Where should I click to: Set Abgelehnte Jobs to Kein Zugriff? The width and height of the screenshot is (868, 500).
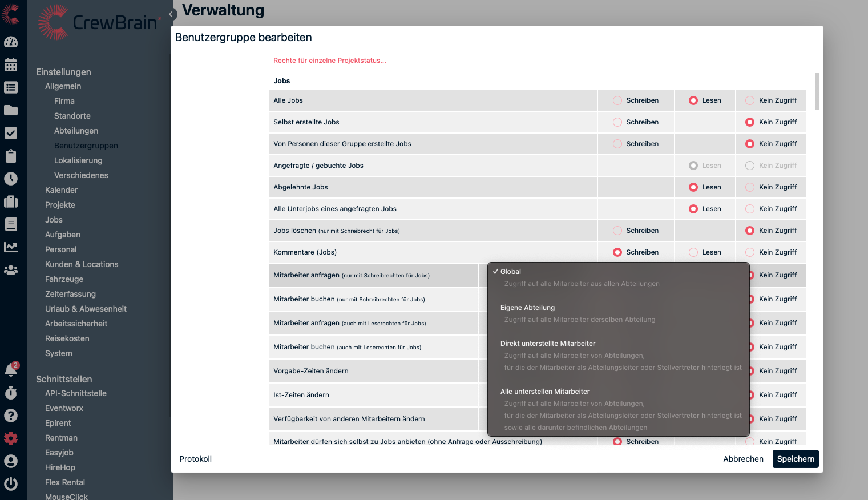coord(750,187)
